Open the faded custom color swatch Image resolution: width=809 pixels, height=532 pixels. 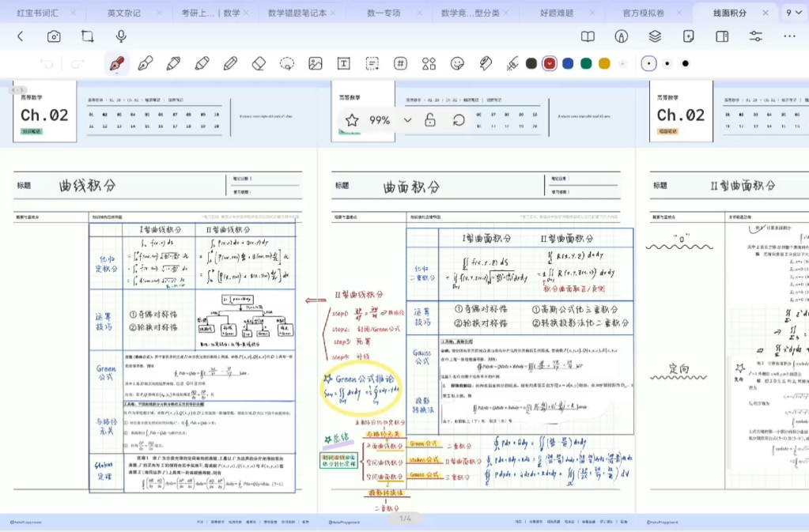(622, 63)
